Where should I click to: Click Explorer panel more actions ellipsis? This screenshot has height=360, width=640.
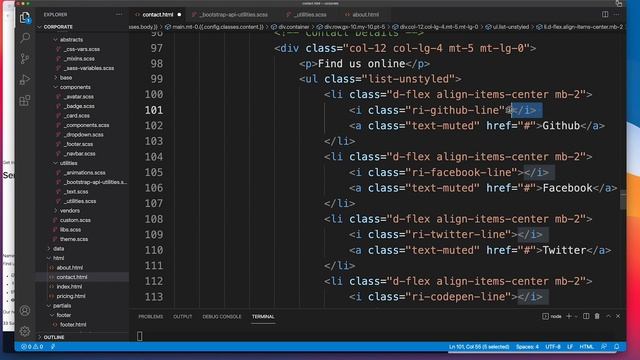click(x=119, y=14)
